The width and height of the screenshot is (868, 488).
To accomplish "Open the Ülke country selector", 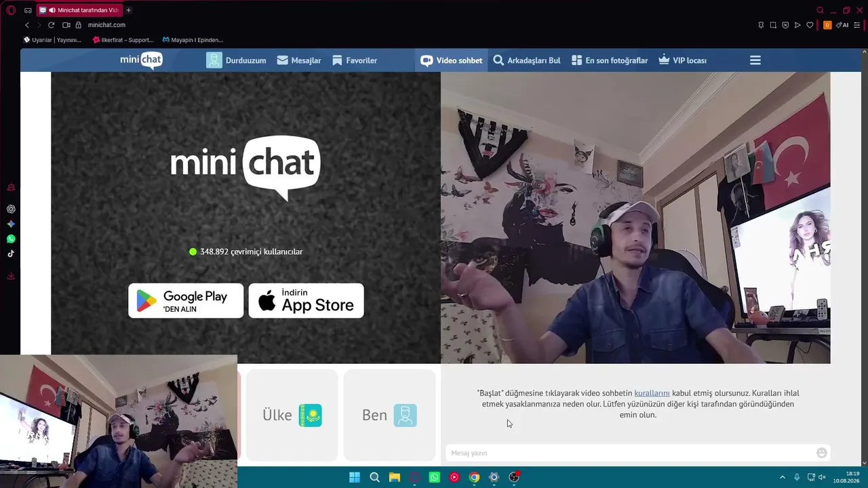I will (292, 415).
